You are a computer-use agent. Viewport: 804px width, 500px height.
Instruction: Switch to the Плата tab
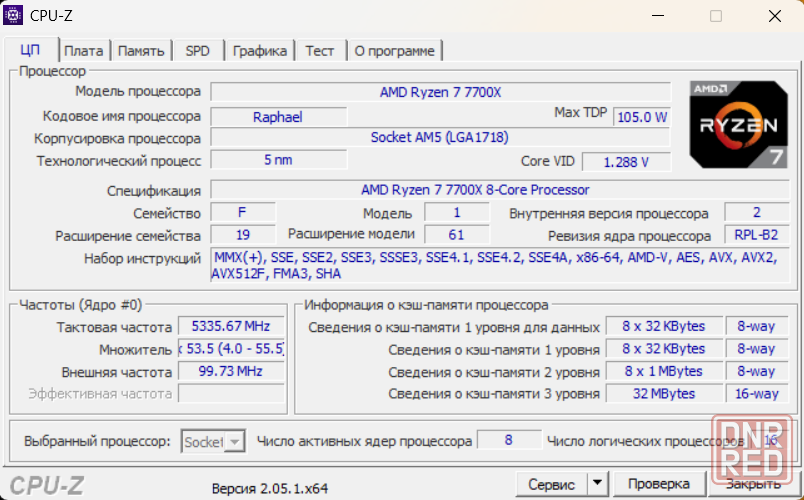[x=84, y=51]
